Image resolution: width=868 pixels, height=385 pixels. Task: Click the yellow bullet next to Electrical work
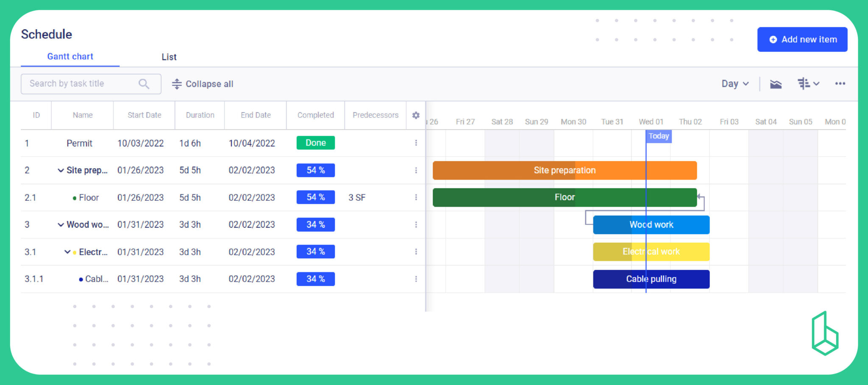click(x=75, y=252)
